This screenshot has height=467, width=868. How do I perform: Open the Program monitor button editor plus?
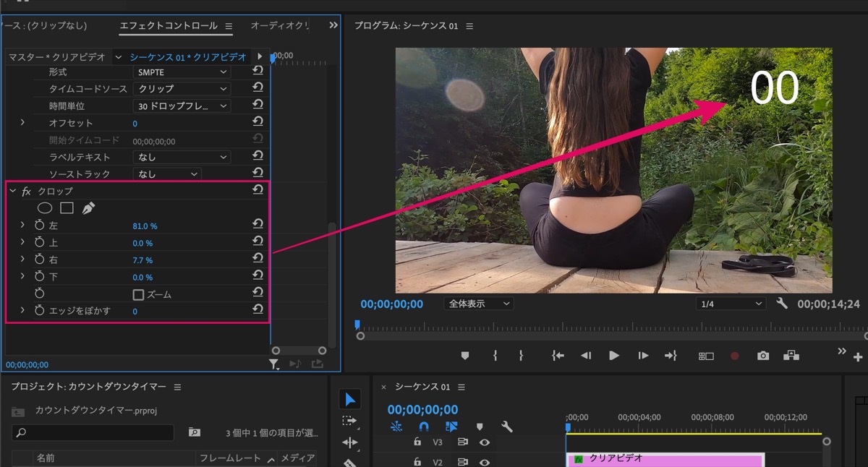[x=859, y=356]
